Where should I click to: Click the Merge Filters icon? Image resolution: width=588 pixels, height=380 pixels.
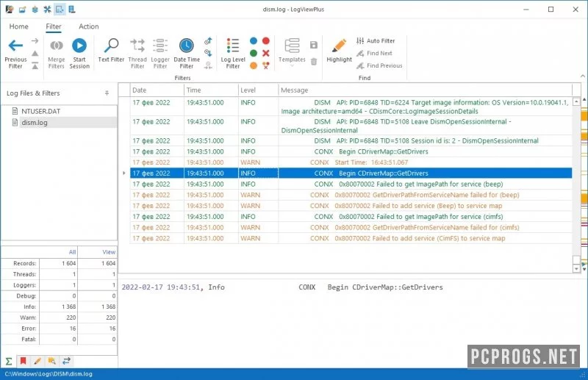point(57,46)
